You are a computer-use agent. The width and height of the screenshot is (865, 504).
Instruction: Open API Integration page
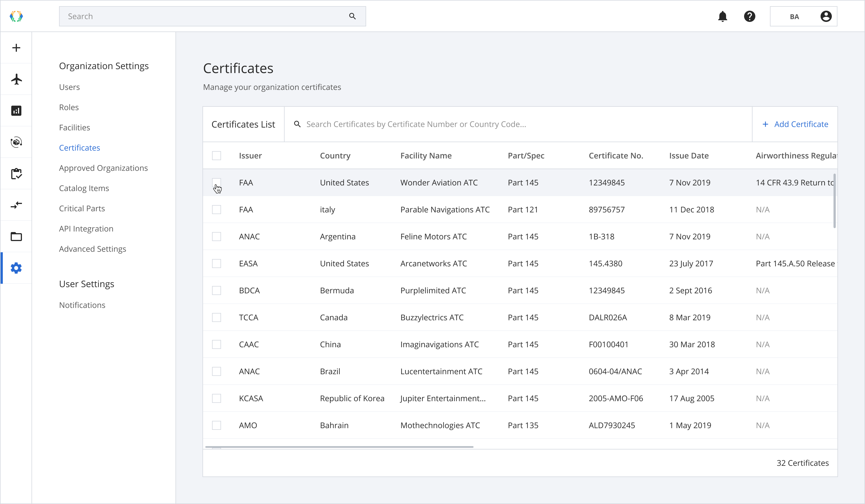(86, 229)
